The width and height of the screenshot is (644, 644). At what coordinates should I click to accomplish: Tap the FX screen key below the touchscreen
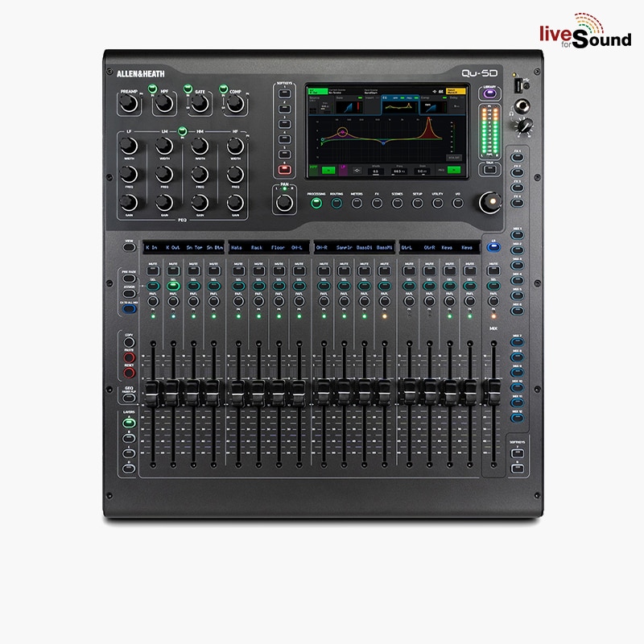tap(377, 203)
